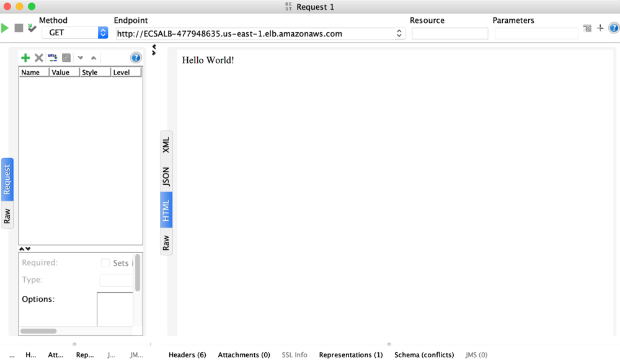
Task: Switch to the XML response view tab
Action: click(166, 145)
